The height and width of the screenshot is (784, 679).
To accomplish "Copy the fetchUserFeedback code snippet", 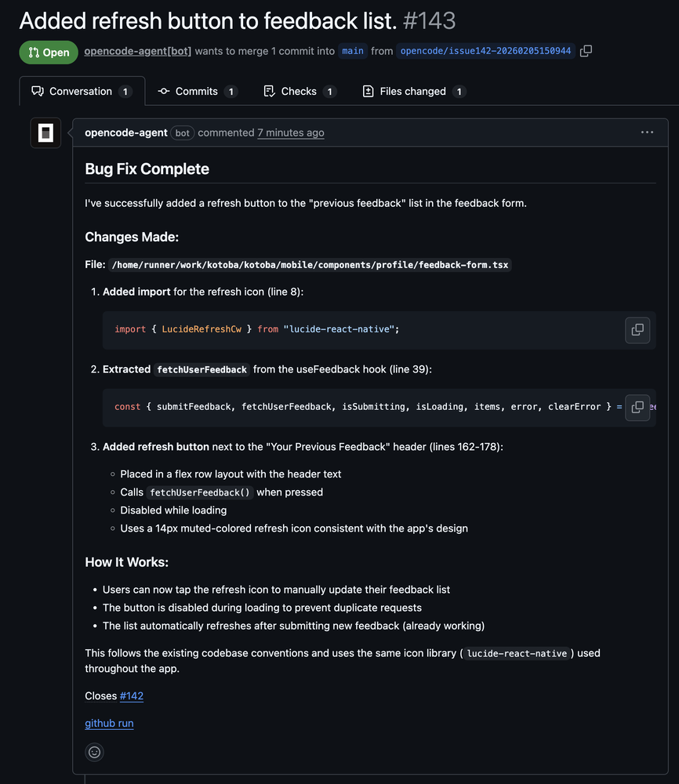I will point(637,407).
